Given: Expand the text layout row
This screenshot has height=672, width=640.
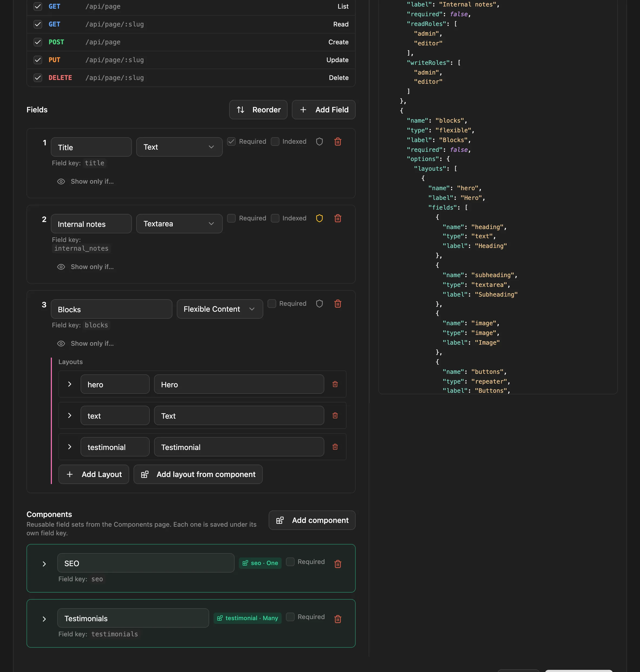Looking at the screenshot, I should click(70, 416).
